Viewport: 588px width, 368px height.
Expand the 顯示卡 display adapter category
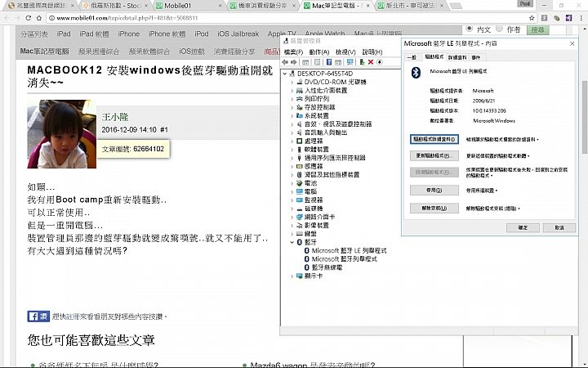click(292, 276)
